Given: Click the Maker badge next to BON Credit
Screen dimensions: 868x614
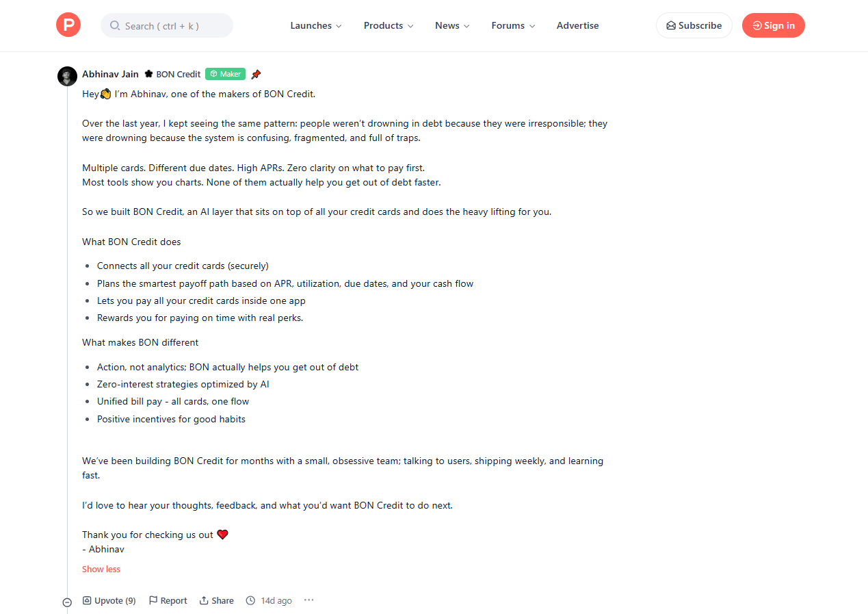Looking at the screenshot, I should [225, 74].
